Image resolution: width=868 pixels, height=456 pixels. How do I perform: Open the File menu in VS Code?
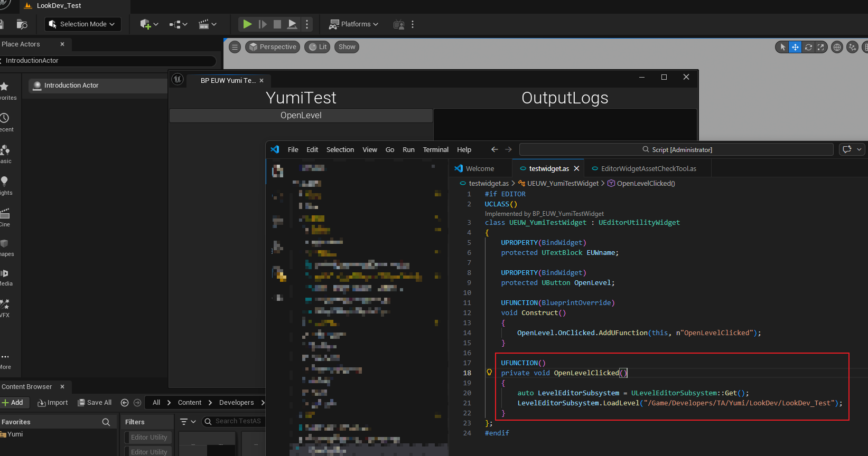(293, 150)
